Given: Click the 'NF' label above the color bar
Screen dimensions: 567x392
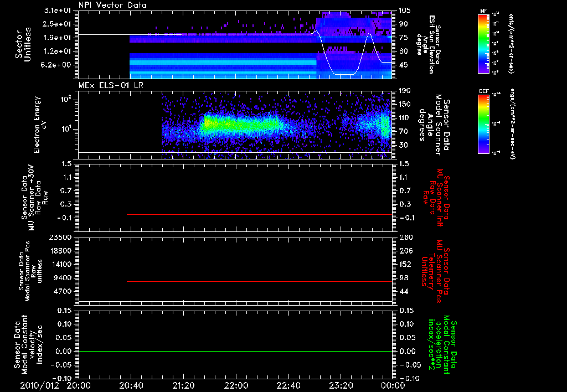Looking at the screenshot, I should point(483,11).
